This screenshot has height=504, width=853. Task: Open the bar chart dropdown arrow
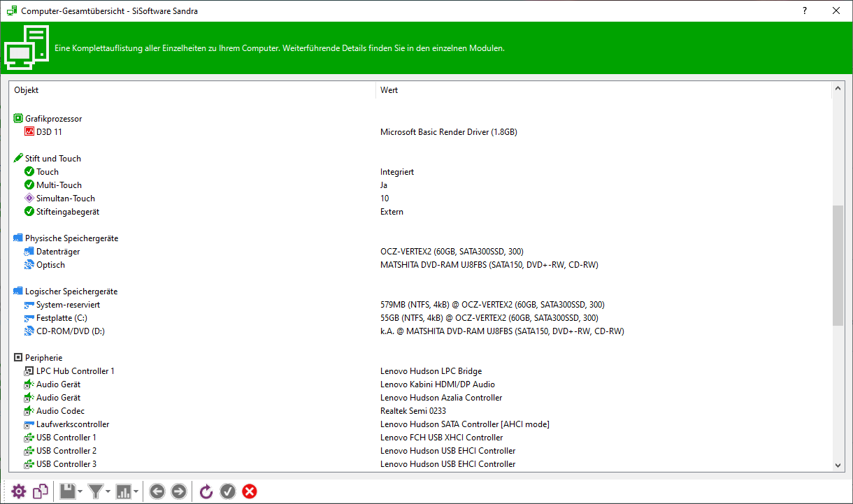pos(135,492)
